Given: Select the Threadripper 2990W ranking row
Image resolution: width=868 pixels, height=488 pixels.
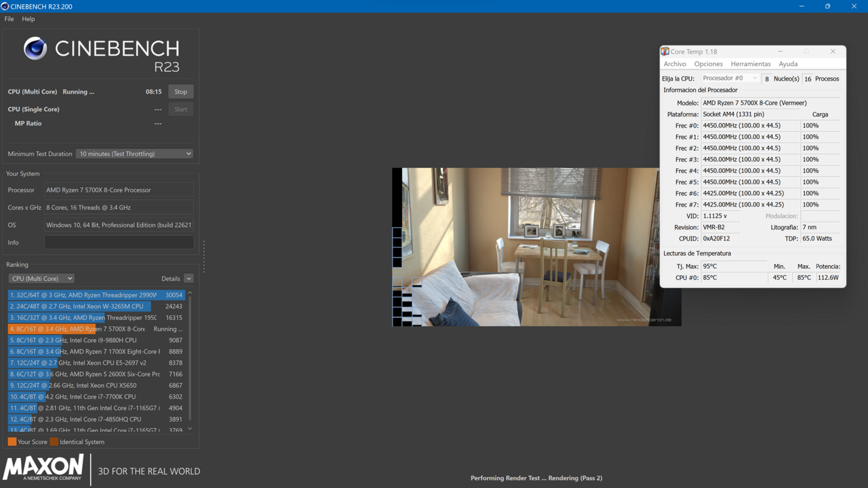Looking at the screenshot, I should (x=96, y=295).
